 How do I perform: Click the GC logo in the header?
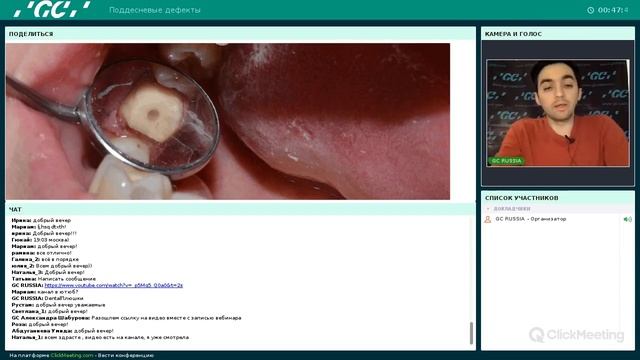52,9
